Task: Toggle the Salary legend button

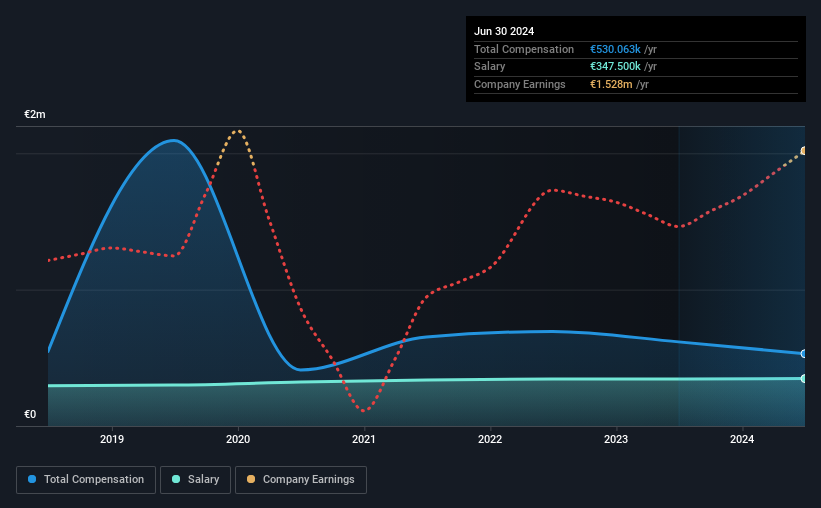Action: click(195, 480)
